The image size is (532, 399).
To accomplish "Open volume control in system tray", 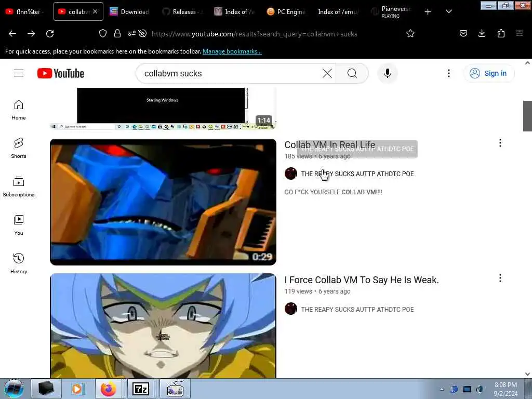I will (480, 389).
